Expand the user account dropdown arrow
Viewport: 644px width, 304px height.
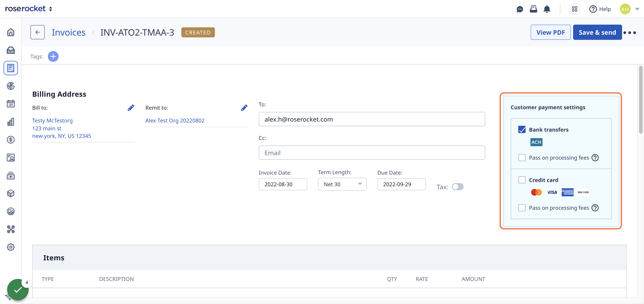tap(637, 9)
